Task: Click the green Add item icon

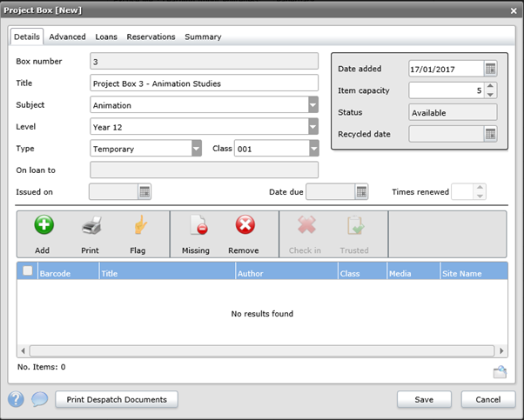Action: click(x=44, y=224)
